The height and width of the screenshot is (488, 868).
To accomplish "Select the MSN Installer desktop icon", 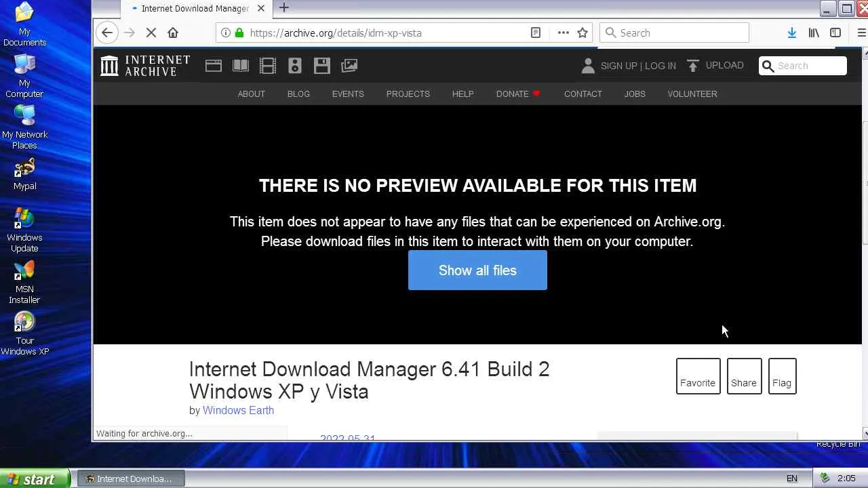I will (24, 282).
